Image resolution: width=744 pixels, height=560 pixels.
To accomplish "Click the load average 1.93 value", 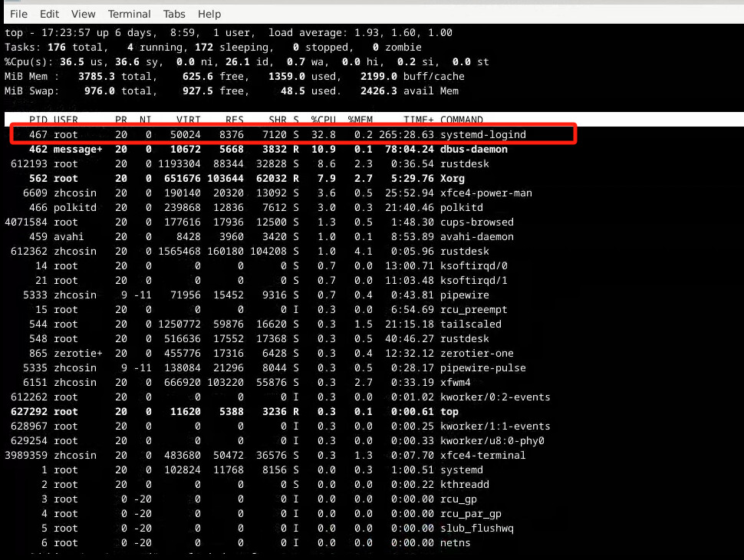I will point(367,33).
